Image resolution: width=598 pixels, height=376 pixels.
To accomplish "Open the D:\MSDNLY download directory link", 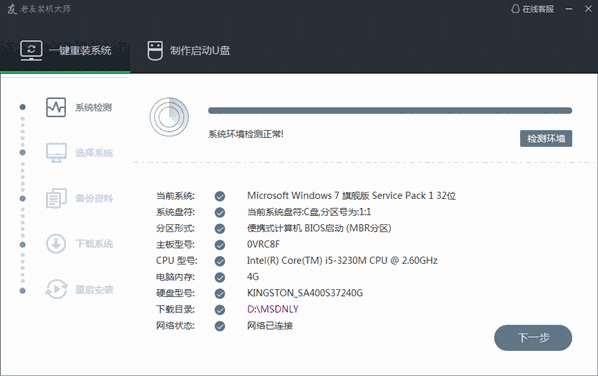I will click(273, 309).
